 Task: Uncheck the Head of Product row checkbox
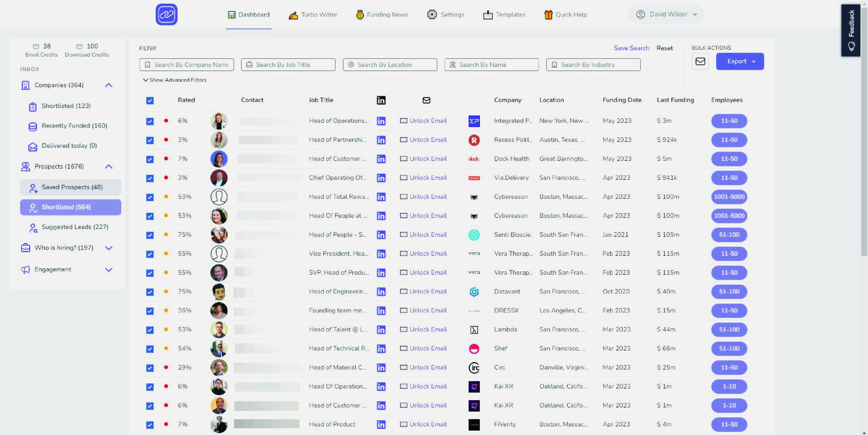click(x=150, y=424)
